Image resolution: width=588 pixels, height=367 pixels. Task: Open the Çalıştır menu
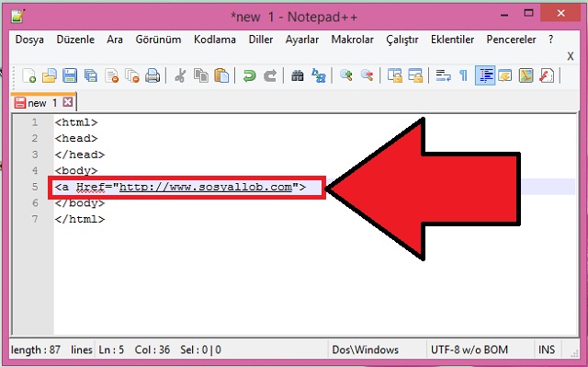click(x=402, y=40)
